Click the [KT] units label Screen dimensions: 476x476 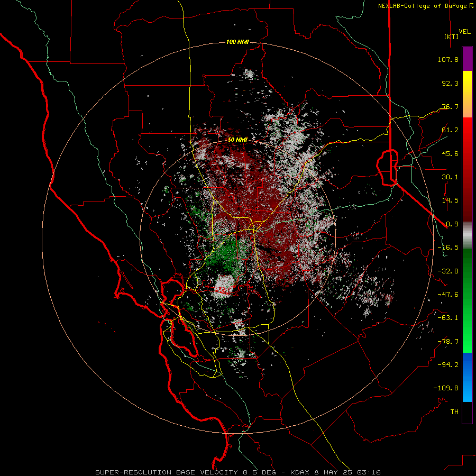pos(452,36)
